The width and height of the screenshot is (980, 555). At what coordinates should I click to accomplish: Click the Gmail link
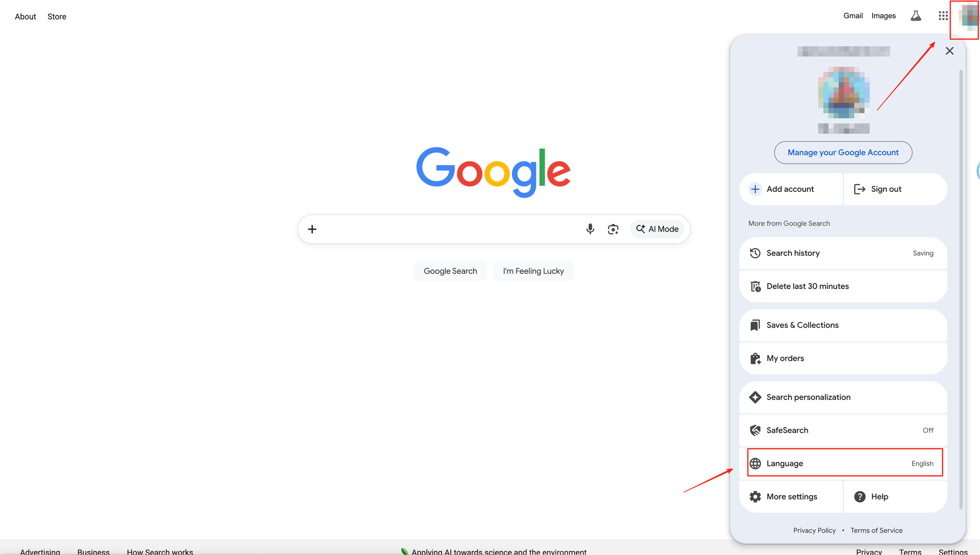853,16
